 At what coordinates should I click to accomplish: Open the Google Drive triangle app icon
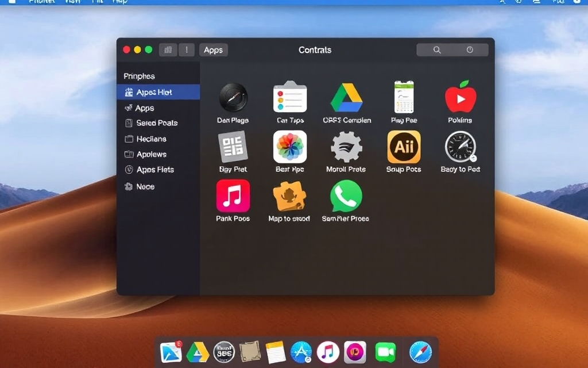(346, 98)
